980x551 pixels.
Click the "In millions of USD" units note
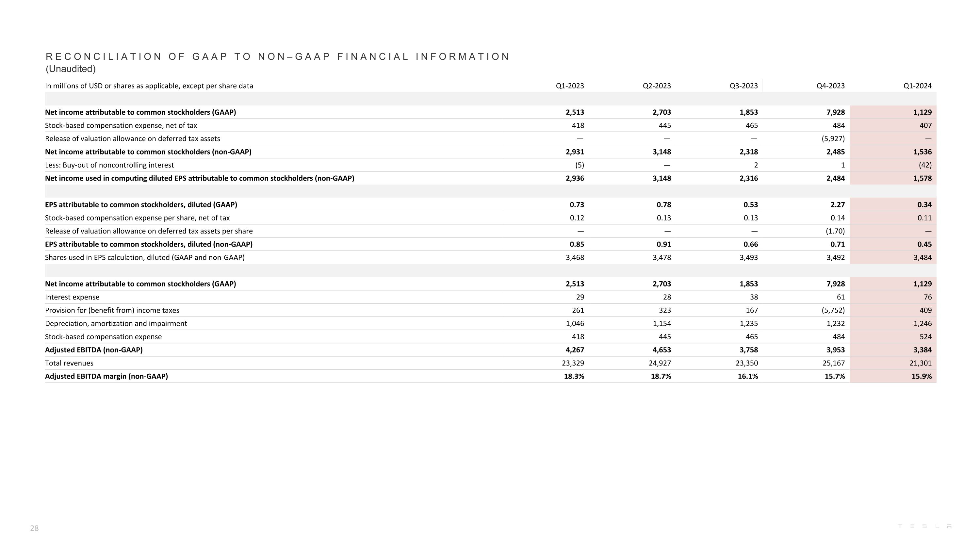pyautogui.click(x=149, y=86)
